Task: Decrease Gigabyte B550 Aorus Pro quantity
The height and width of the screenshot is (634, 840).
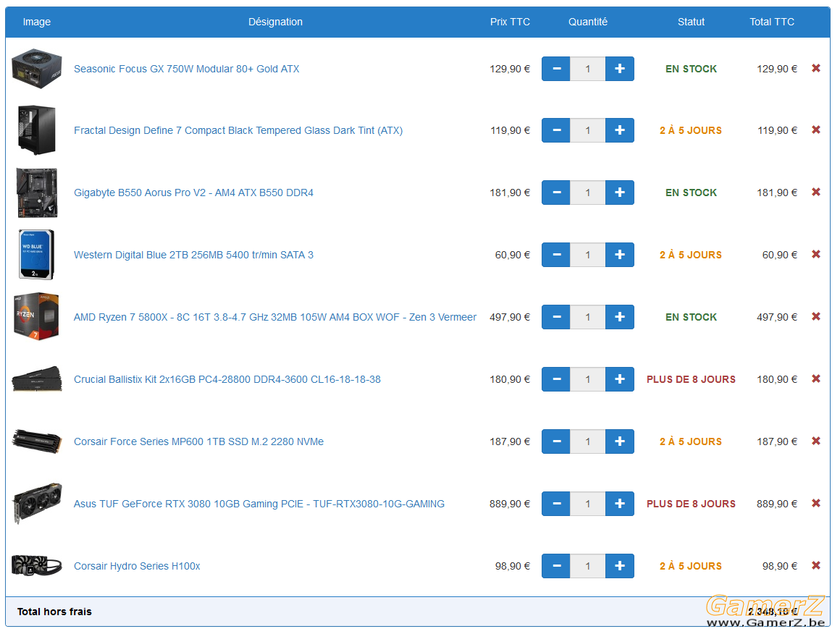Action: tap(556, 193)
